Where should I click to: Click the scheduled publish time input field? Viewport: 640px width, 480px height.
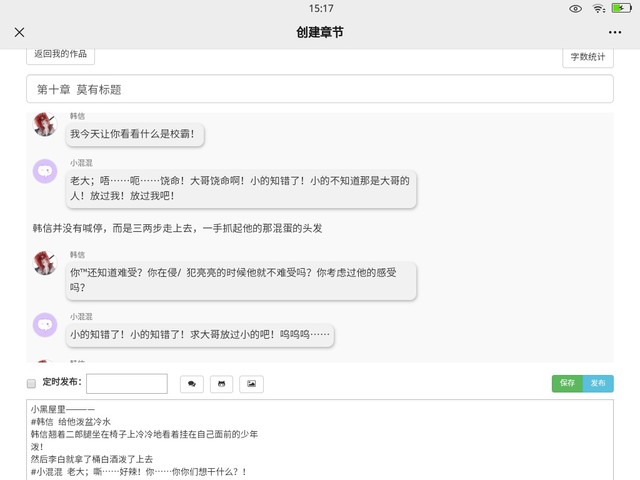click(x=126, y=383)
